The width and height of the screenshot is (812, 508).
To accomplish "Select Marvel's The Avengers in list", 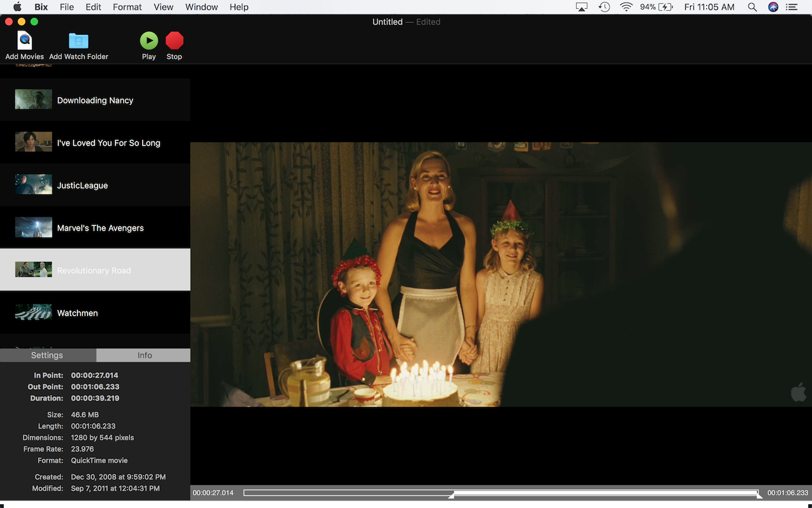I will (95, 227).
